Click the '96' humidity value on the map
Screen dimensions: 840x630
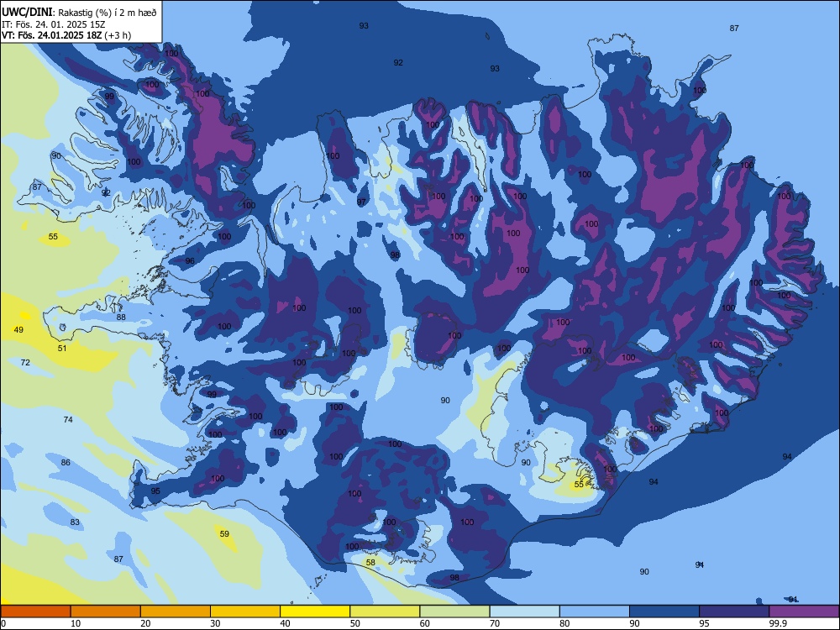pos(190,261)
